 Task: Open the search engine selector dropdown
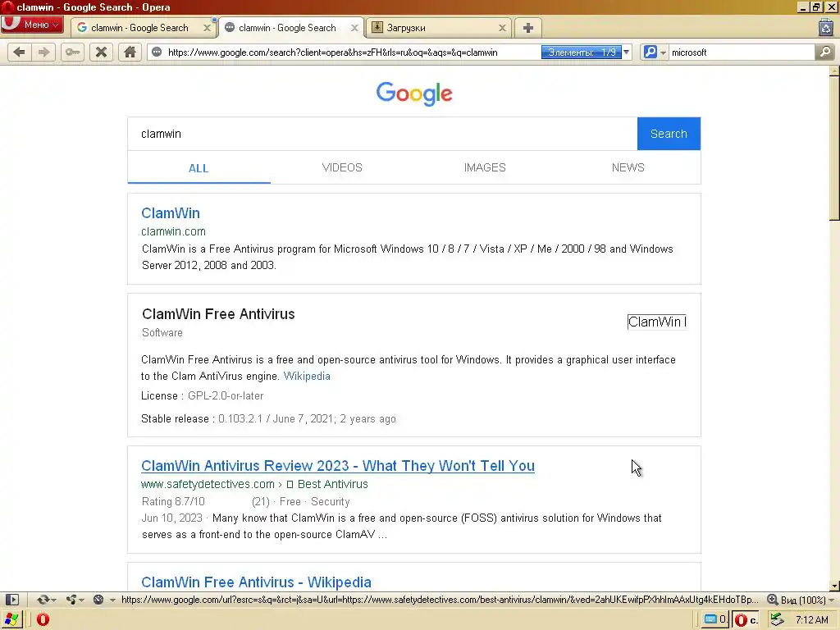655,52
